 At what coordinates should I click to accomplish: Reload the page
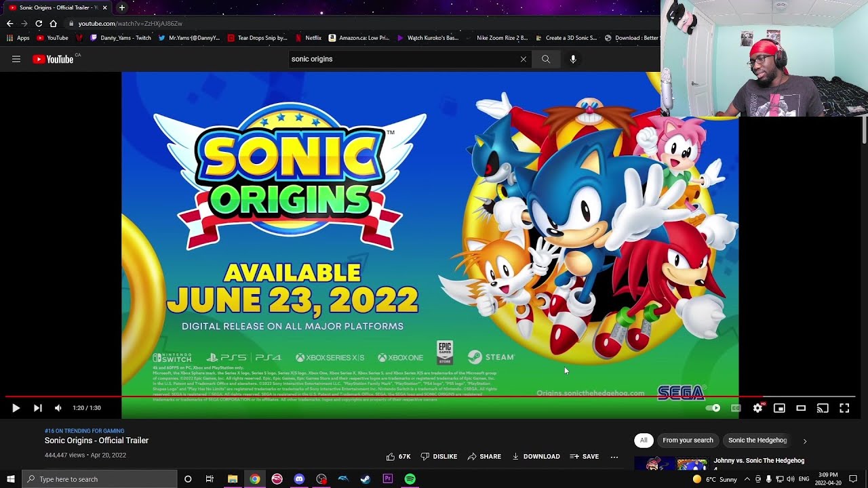[x=39, y=23]
